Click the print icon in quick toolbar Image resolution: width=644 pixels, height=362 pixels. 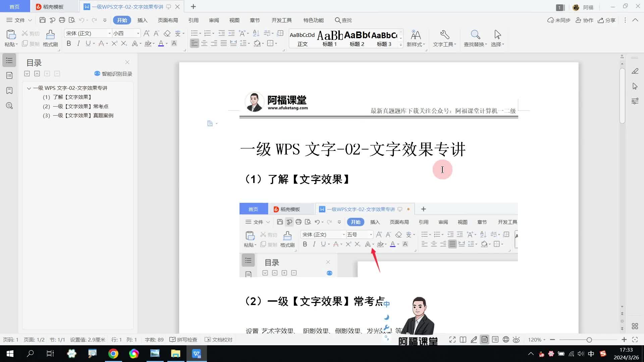pos(62,20)
